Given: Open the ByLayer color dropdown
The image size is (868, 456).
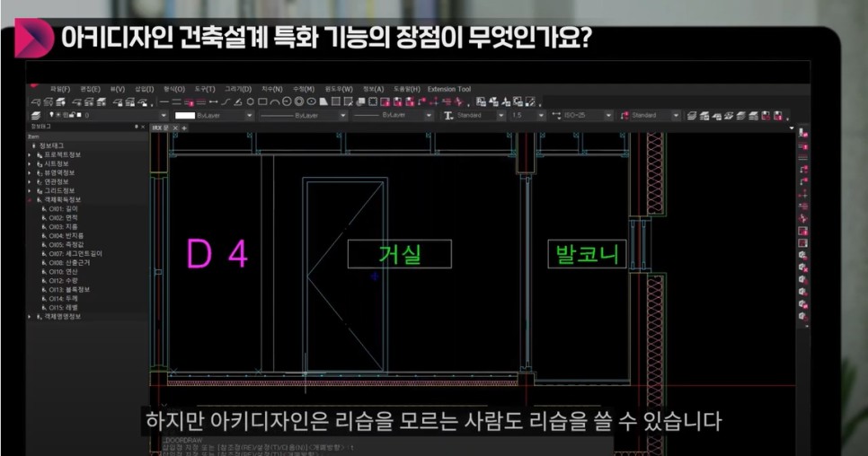Looking at the screenshot, I should point(249,116).
